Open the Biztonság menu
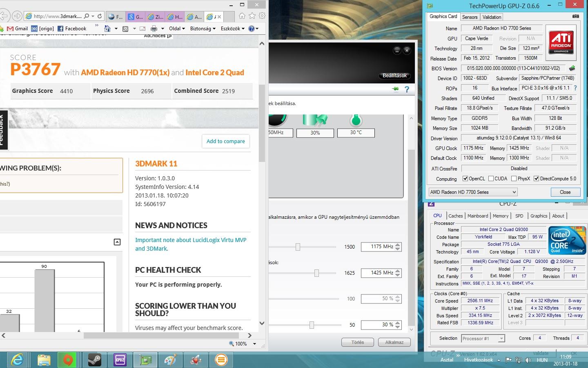 click(x=203, y=29)
